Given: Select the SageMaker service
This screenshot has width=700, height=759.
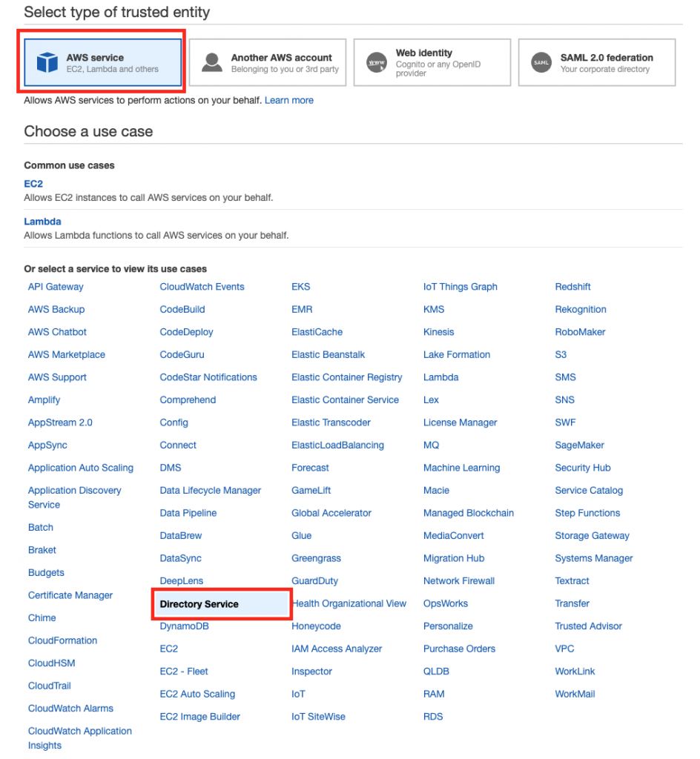Looking at the screenshot, I should coord(579,445).
